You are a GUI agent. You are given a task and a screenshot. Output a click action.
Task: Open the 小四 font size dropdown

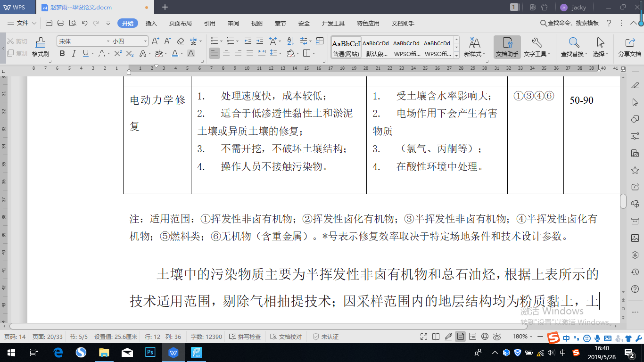tap(144, 41)
